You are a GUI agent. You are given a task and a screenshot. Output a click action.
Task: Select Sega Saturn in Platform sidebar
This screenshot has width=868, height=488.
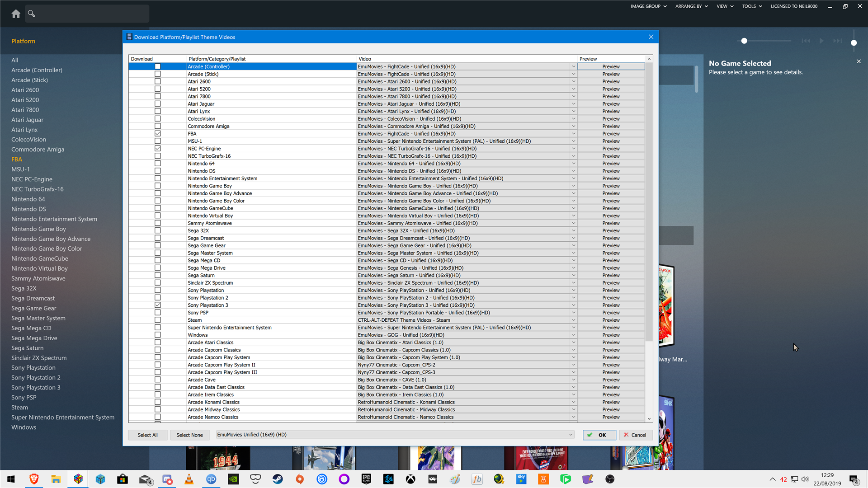tap(28, 348)
